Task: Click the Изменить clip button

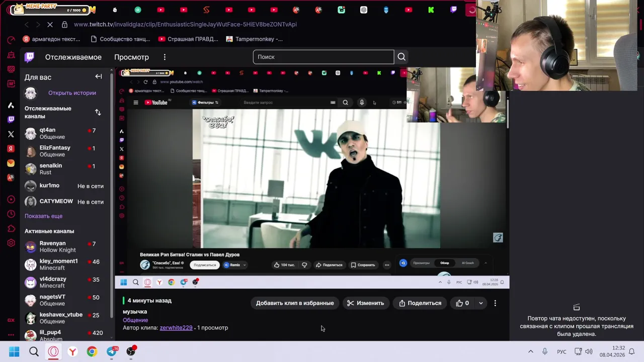Action: click(366, 303)
